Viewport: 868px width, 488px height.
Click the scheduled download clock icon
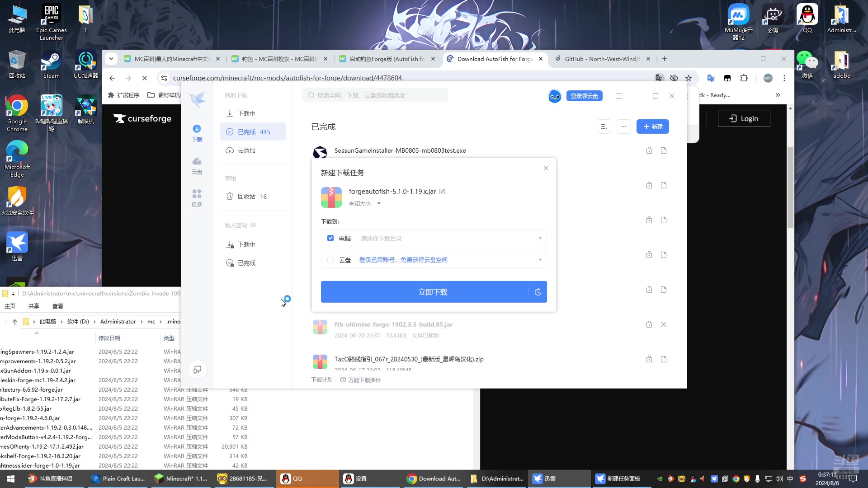click(x=538, y=292)
